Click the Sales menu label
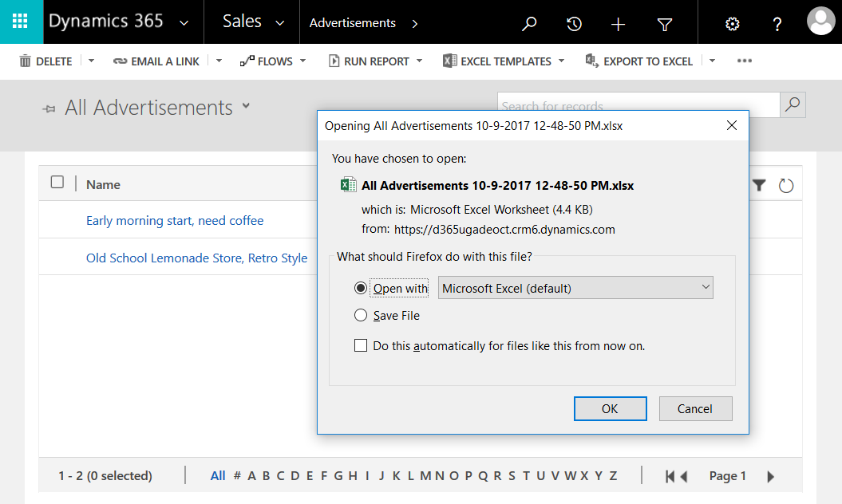This screenshot has width=842, height=504. click(x=242, y=22)
